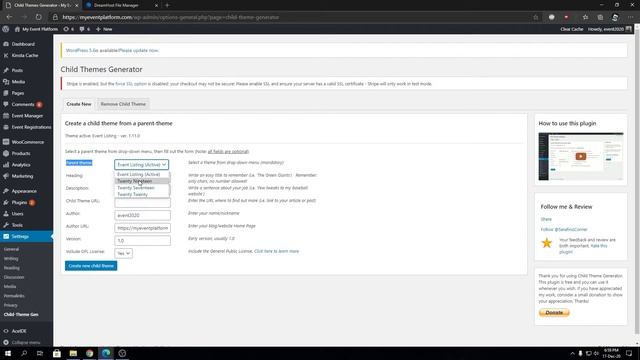Click the Donate button
Screen dimensions: 640x360
(554, 313)
